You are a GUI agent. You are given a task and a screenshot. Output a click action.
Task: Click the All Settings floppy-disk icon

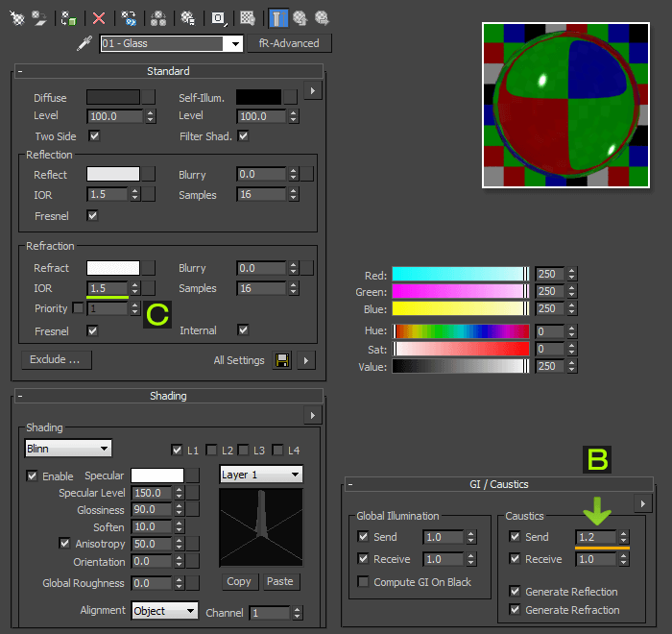click(282, 360)
